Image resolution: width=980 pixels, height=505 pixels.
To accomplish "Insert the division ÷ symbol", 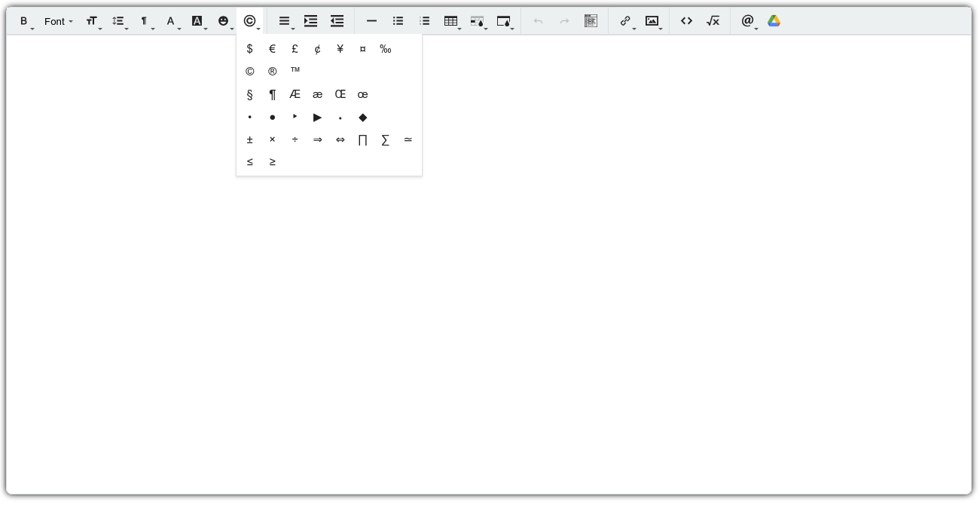I will tap(295, 139).
